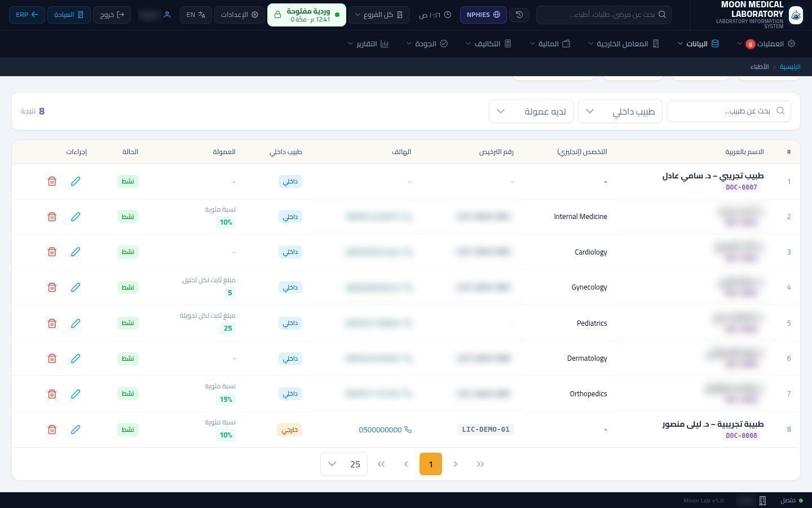This screenshot has height=508, width=812.
Task: Switch language with the EN button
Action: point(196,15)
